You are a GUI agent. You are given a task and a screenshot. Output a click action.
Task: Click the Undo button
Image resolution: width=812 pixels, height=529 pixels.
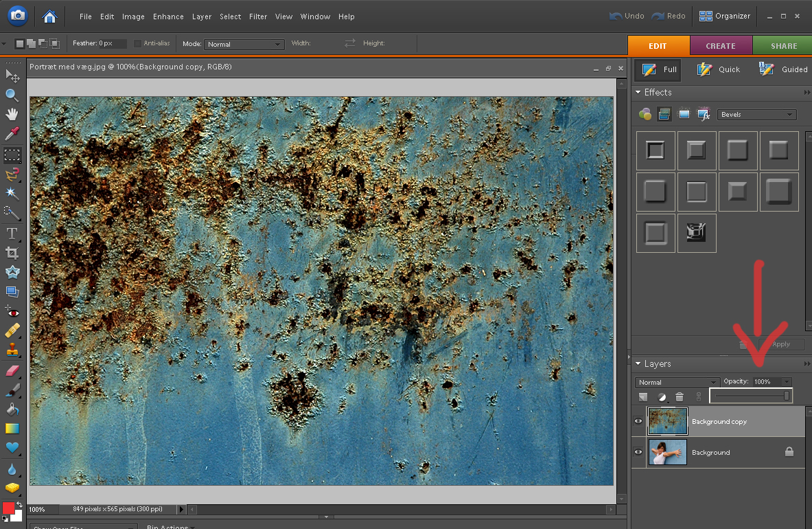pyautogui.click(x=627, y=16)
